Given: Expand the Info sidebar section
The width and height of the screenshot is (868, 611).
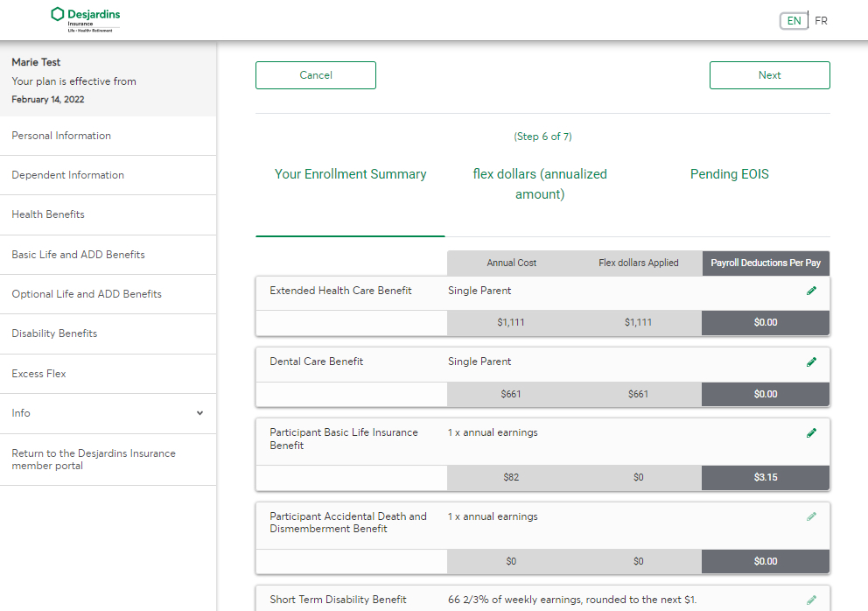Looking at the screenshot, I should [x=108, y=412].
